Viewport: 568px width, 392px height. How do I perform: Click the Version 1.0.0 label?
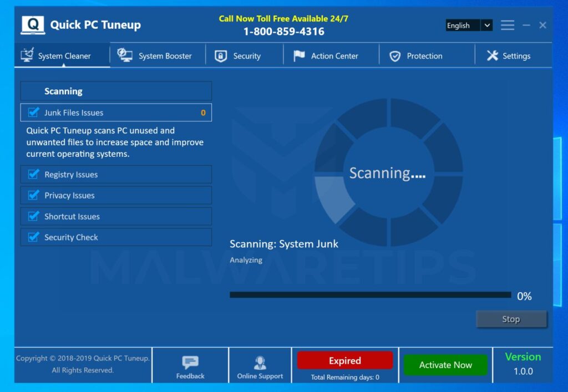point(523,364)
